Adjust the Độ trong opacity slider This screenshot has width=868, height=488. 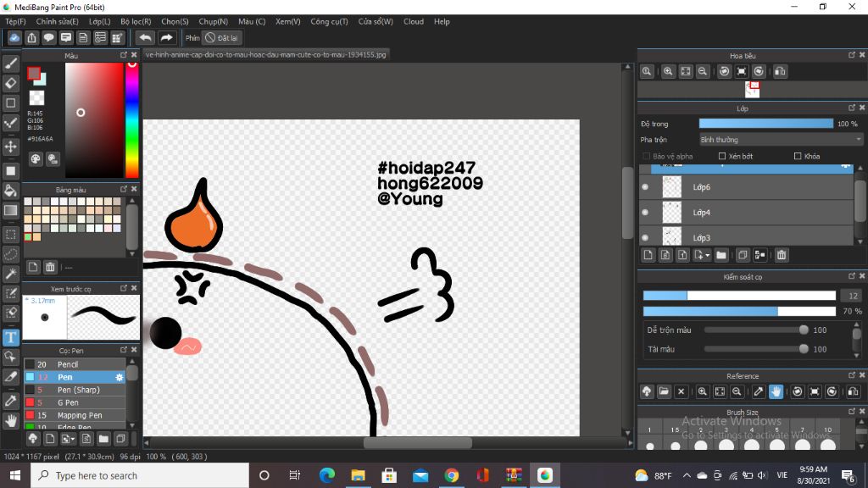tap(765, 124)
